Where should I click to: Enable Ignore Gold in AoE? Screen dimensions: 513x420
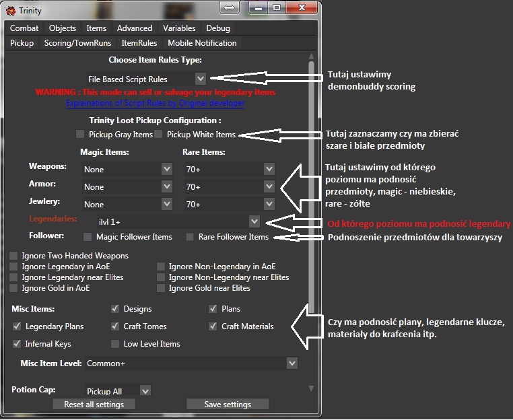pyautogui.click(x=13, y=288)
